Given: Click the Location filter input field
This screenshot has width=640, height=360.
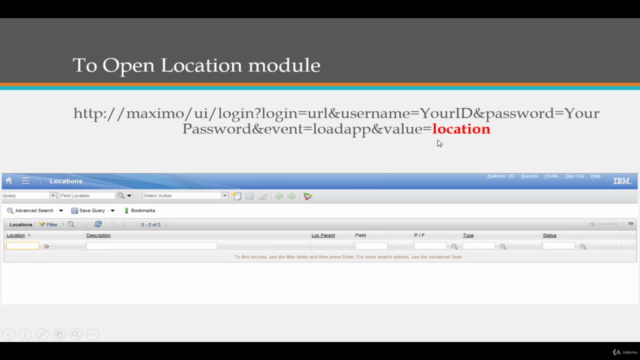Looking at the screenshot, I should [22, 246].
